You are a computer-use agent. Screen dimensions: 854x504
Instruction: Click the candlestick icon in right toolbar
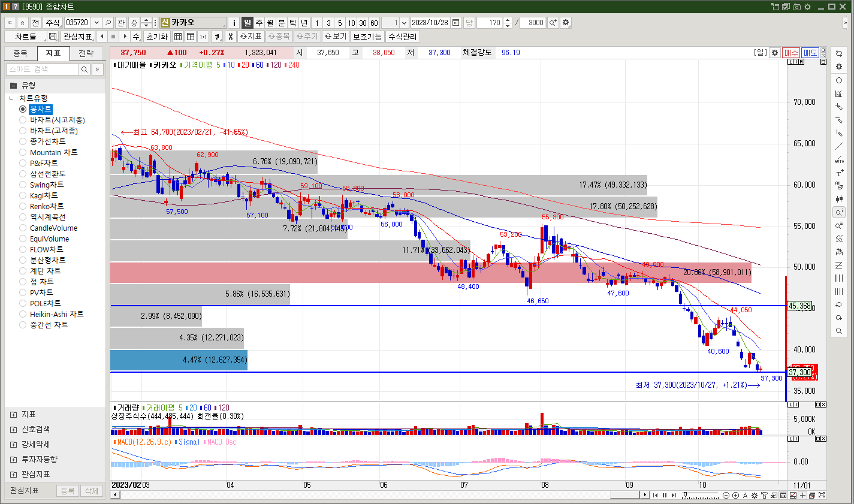pyautogui.click(x=839, y=199)
